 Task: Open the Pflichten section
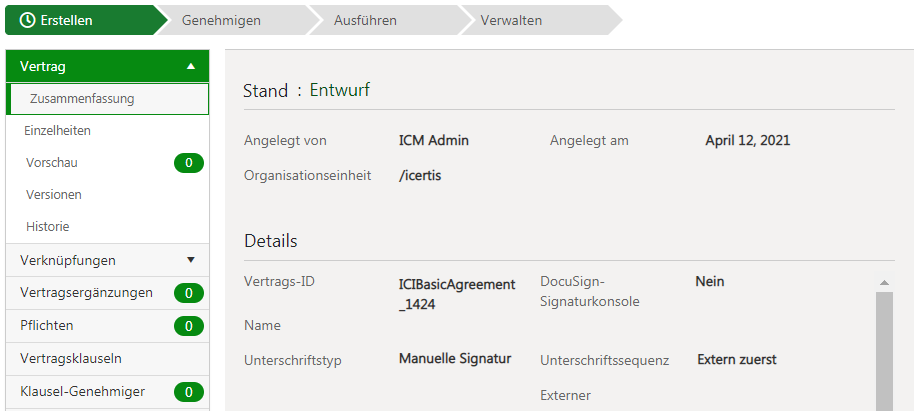[x=47, y=325]
